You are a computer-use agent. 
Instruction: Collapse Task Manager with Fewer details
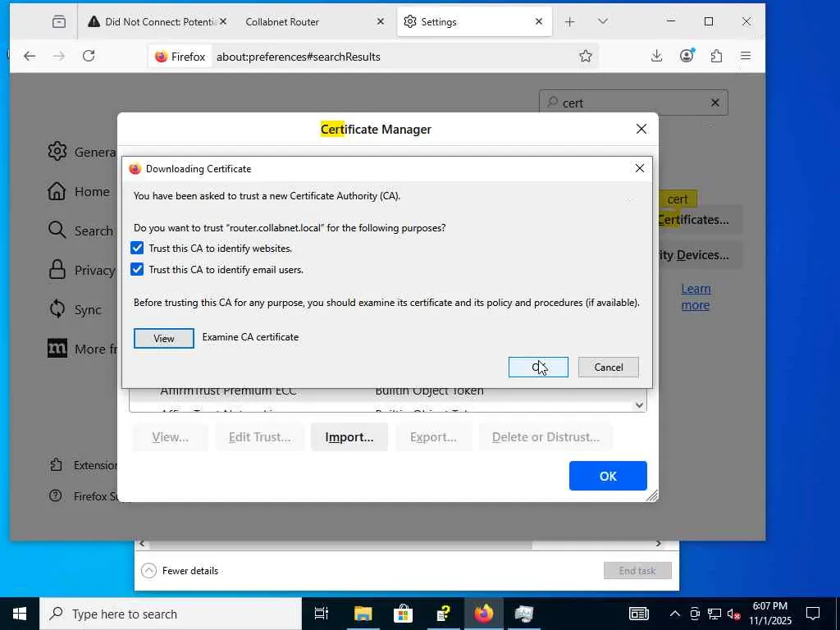180,571
